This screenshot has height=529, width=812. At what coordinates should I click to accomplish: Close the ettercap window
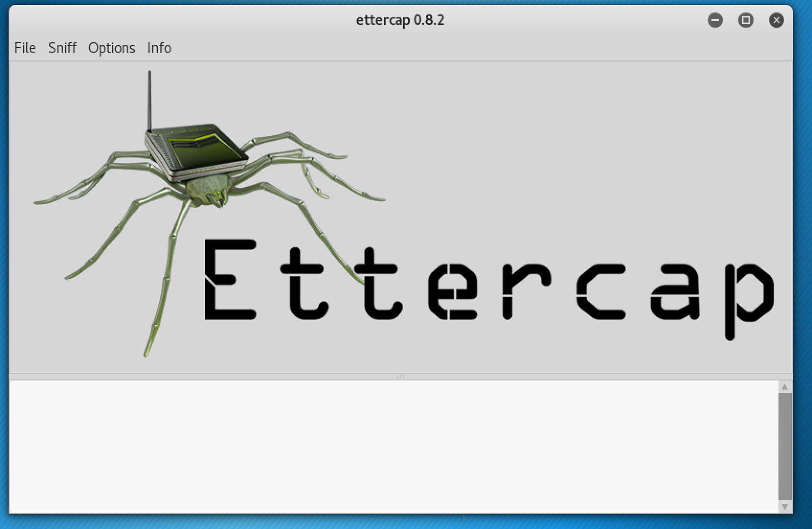tap(776, 20)
